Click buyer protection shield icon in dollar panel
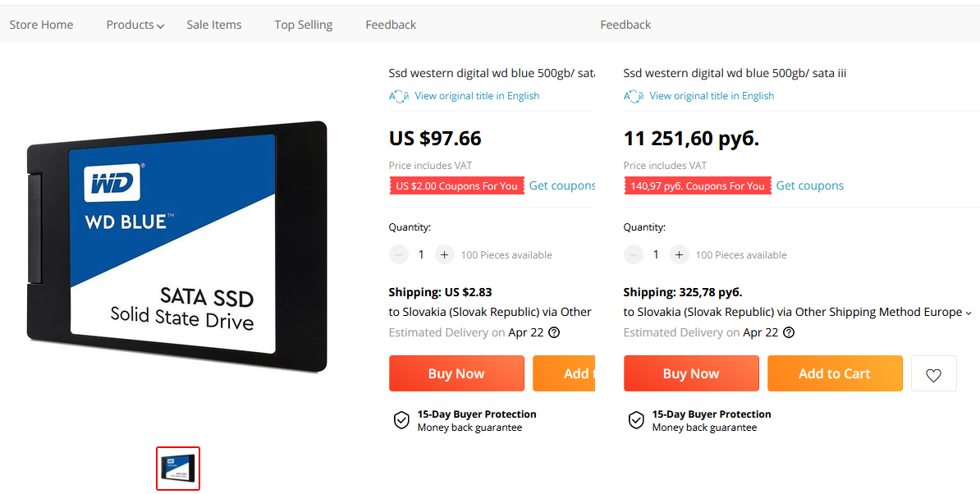The image size is (980, 494). [x=401, y=420]
